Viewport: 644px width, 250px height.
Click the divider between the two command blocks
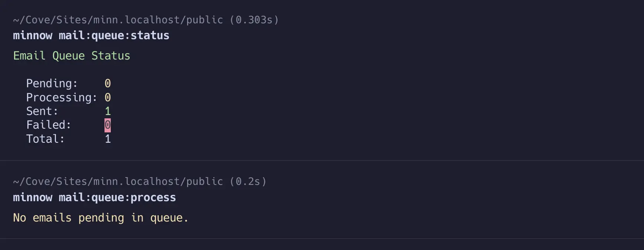click(x=322, y=161)
